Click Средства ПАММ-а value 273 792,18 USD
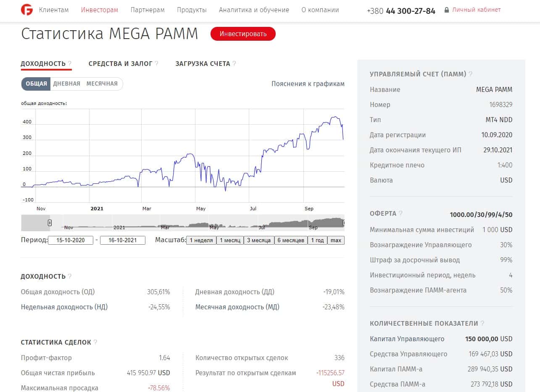Viewport: 540px width, 392px height. [x=490, y=384]
